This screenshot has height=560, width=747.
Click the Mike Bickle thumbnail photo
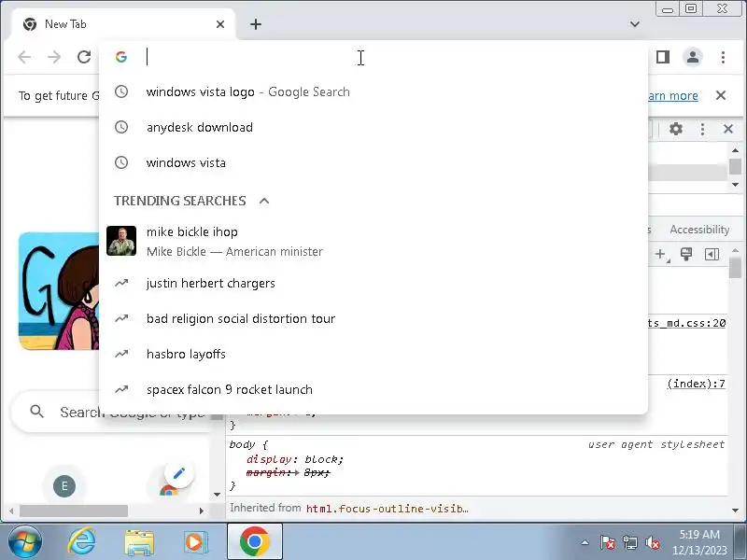[121, 241]
